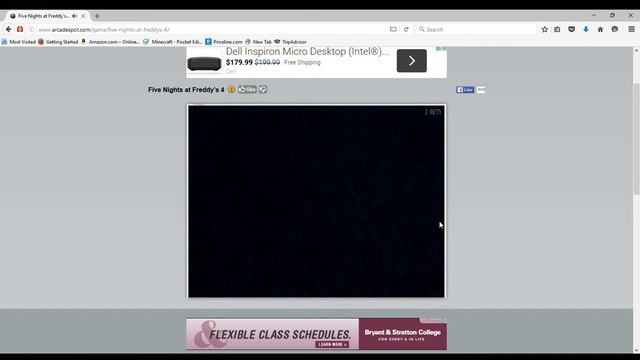Image resolution: width=640 pixels, height=360 pixels.
Task: Click the scrollbar down arrow
Action: [636, 350]
